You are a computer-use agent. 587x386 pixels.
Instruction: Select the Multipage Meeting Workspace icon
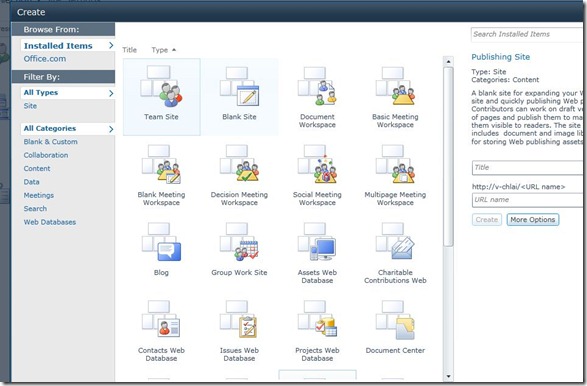point(395,165)
